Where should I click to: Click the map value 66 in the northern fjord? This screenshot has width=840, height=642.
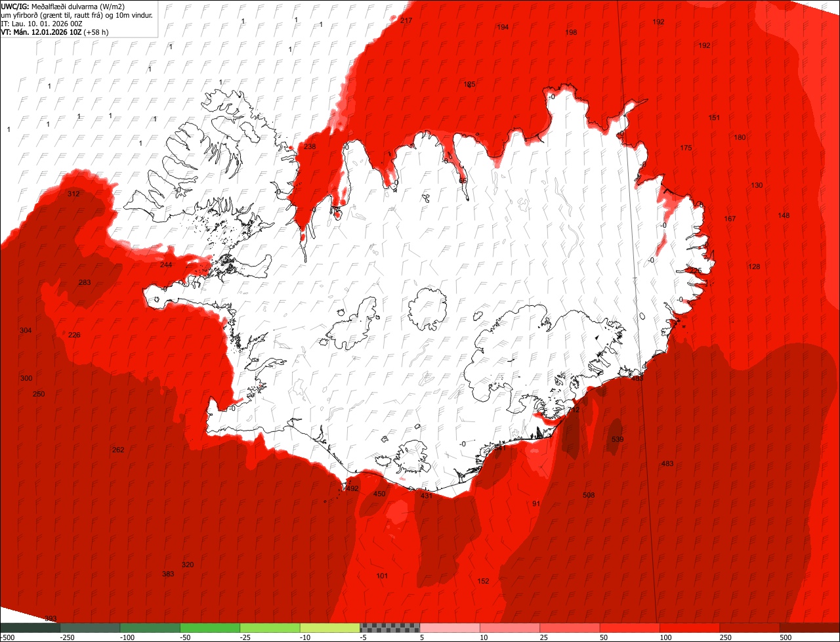463,181
